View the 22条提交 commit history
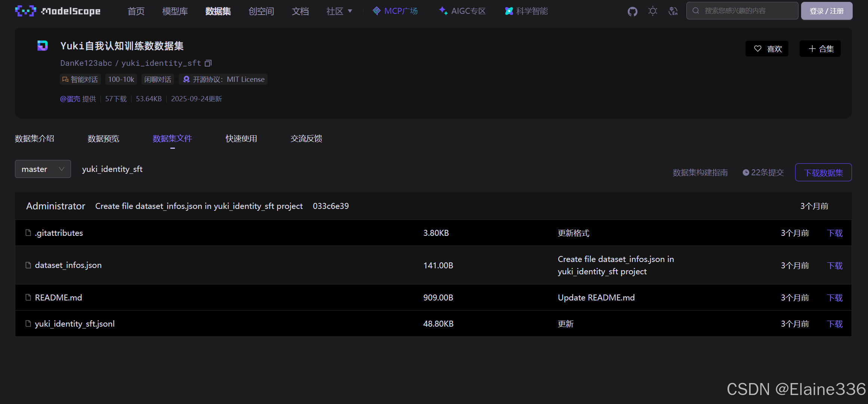Image resolution: width=868 pixels, height=404 pixels. pos(763,172)
